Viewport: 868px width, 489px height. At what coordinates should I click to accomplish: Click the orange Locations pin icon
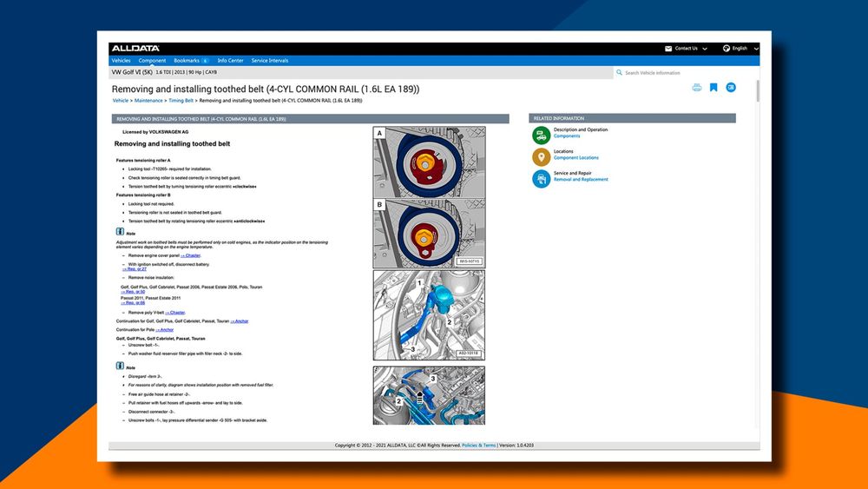pos(542,156)
